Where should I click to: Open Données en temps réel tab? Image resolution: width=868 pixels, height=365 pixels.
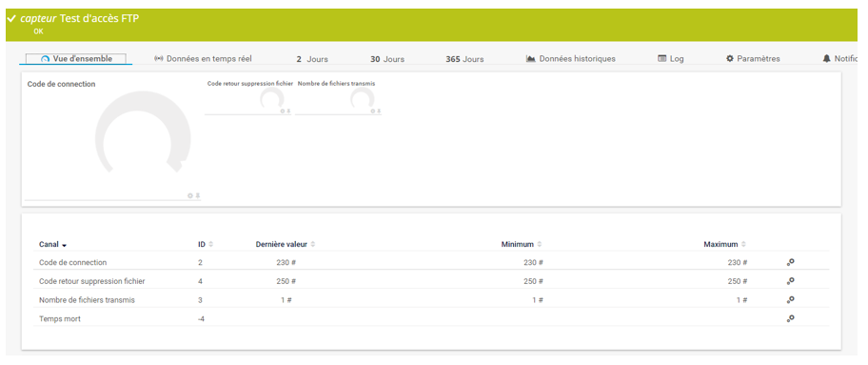pyautogui.click(x=203, y=58)
